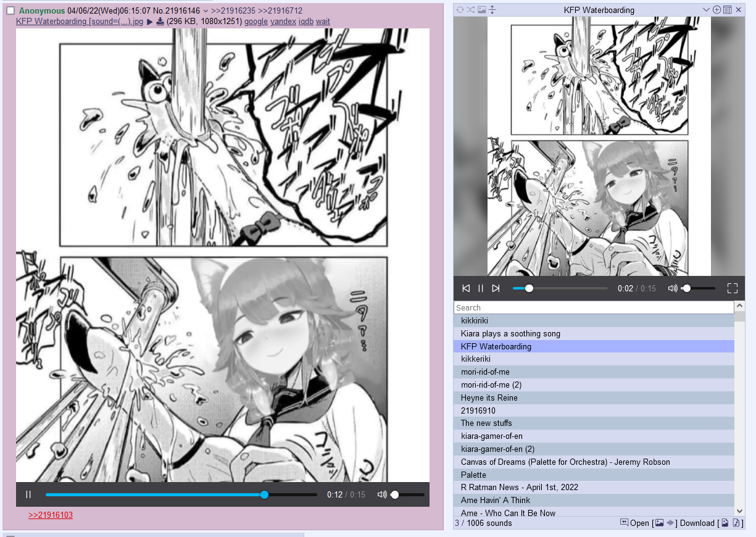The width and height of the screenshot is (756, 537).
Task: Open the post menu arrow after No.21916146
Action: click(x=205, y=11)
